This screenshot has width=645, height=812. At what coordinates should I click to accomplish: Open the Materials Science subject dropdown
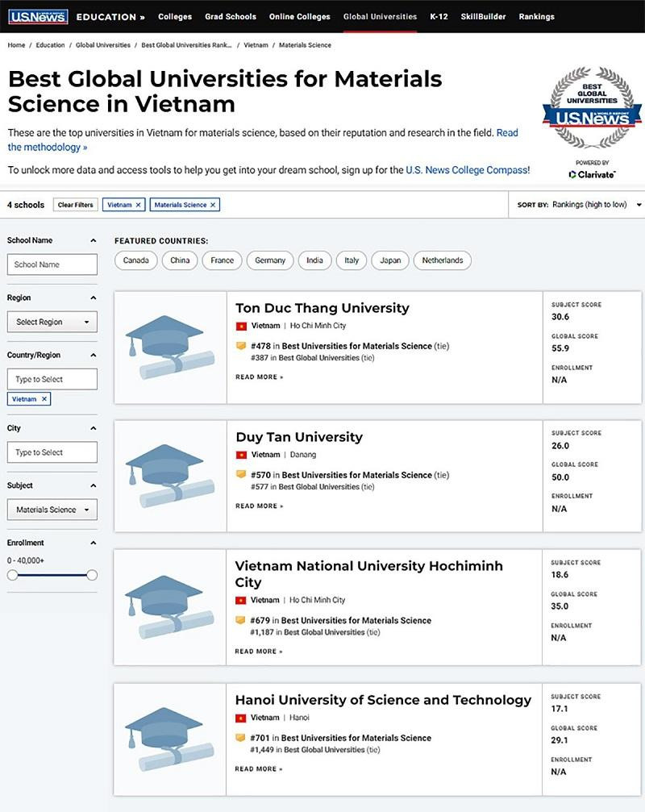tap(52, 510)
